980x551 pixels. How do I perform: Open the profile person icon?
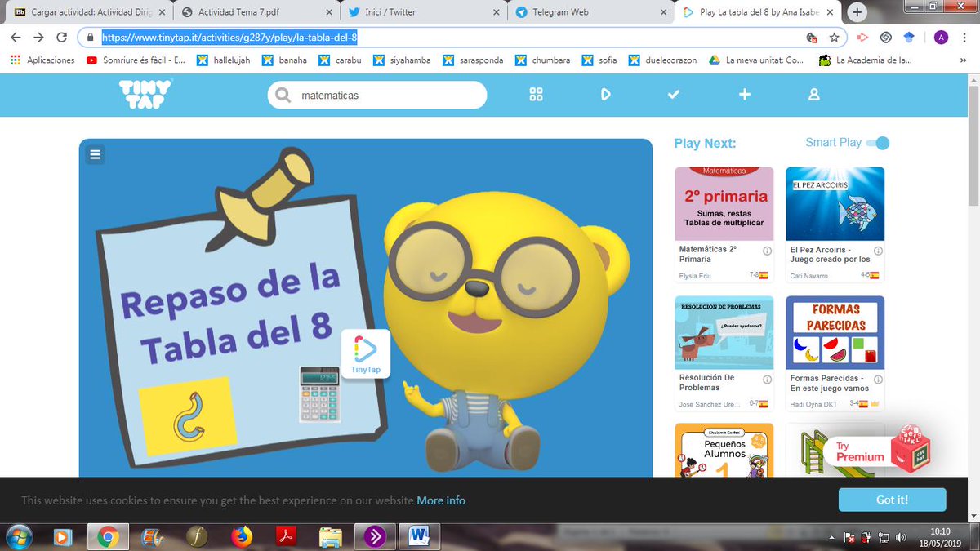click(x=813, y=95)
